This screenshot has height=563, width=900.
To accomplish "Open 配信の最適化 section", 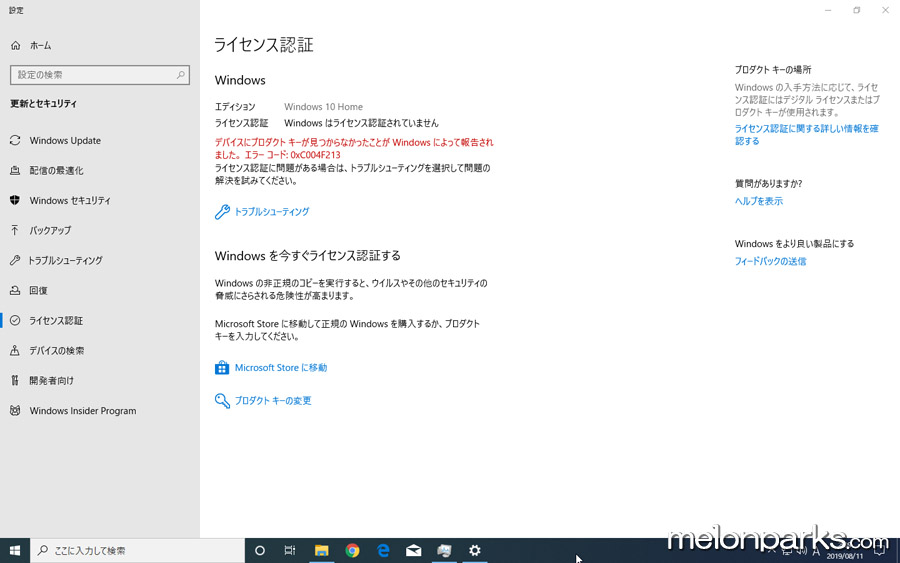I will coord(56,170).
